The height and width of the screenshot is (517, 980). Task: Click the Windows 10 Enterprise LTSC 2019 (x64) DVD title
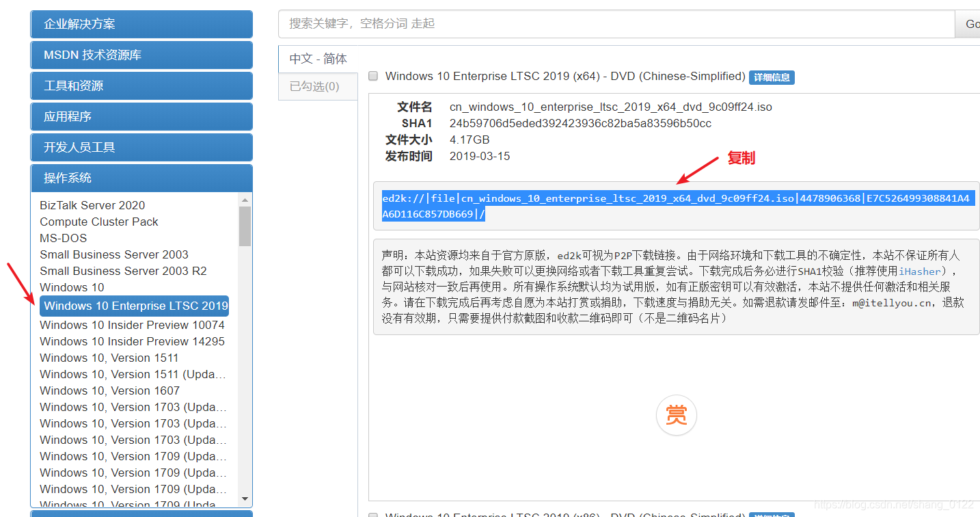pos(565,76)
